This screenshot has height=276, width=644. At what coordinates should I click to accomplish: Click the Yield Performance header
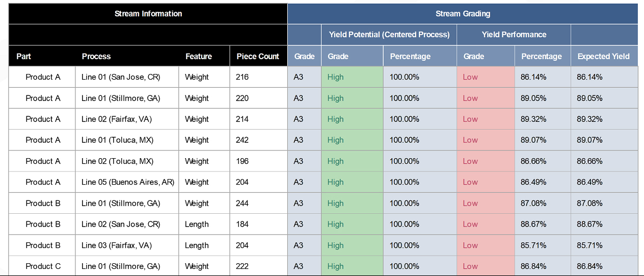pyautogui.click(x=514, y=35)
